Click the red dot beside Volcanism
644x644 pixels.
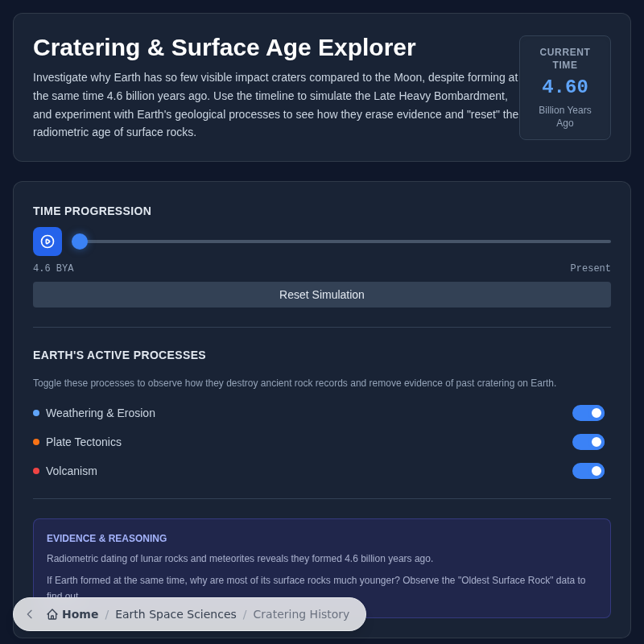point(35,470)
